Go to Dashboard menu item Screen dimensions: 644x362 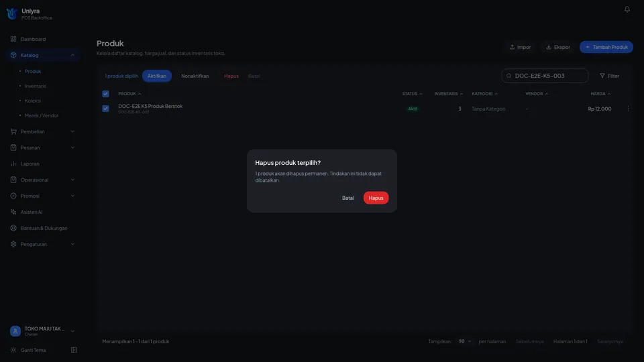34,39
